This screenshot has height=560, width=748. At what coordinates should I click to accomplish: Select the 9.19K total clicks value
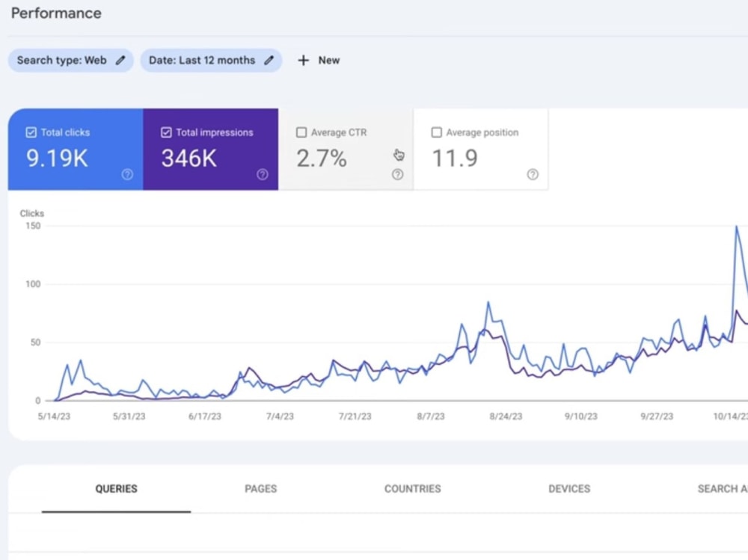57,158
